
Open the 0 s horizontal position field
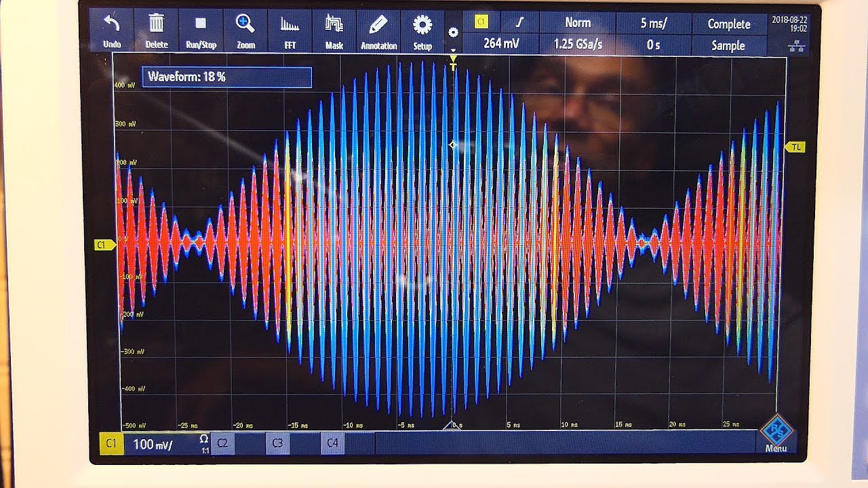pos(654,45)
